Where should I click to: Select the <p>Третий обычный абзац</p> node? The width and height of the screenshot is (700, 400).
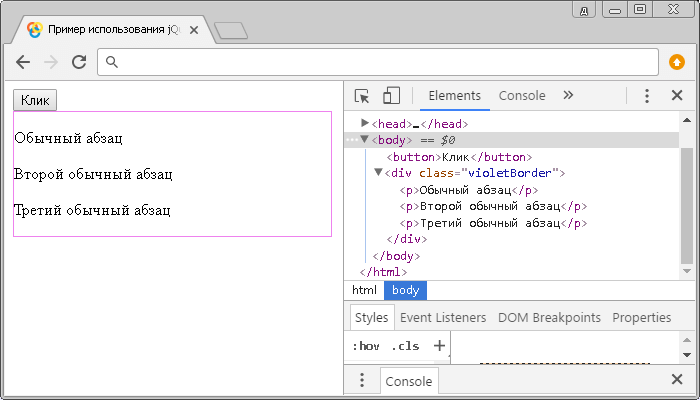point(493,223)
